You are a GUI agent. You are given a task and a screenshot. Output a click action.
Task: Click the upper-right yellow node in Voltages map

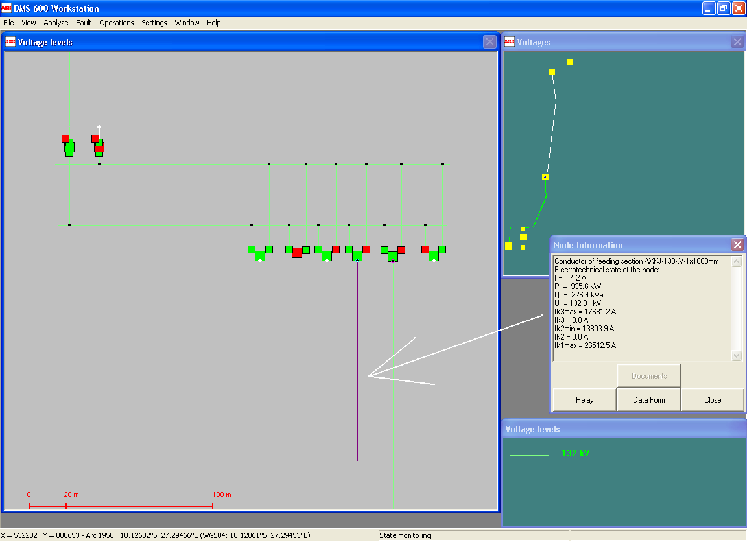[x=570, y=62]
